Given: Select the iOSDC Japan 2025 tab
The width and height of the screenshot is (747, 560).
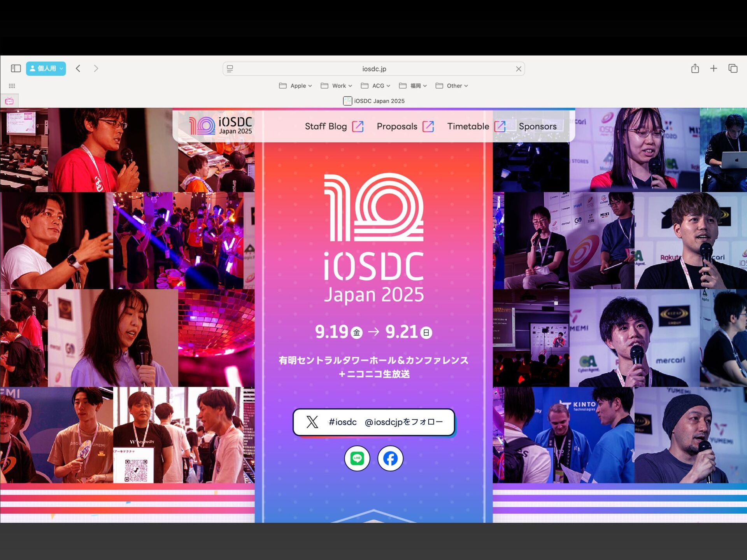Looking at the screenshot, I should [x=374, y=101].
